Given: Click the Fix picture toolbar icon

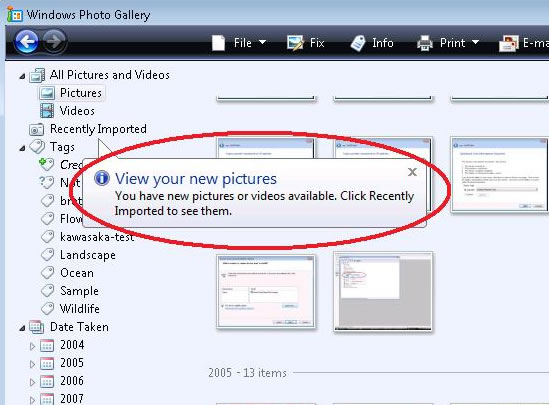Looking at the screenshot, I should point(295,43).
